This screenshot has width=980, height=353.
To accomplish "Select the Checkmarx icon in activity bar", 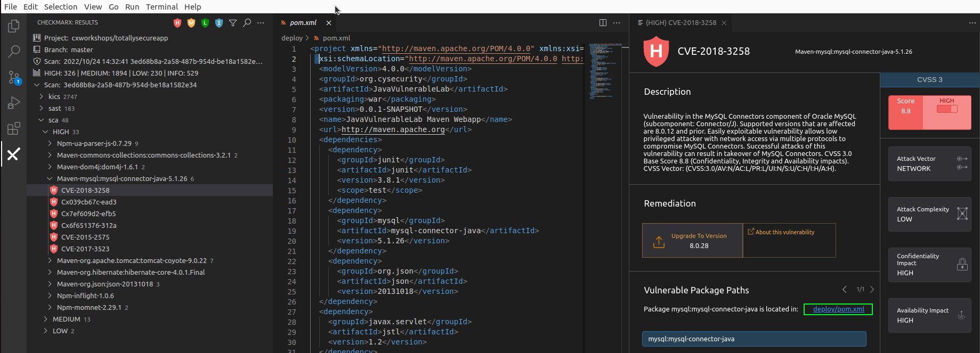I will coord(13,154).
